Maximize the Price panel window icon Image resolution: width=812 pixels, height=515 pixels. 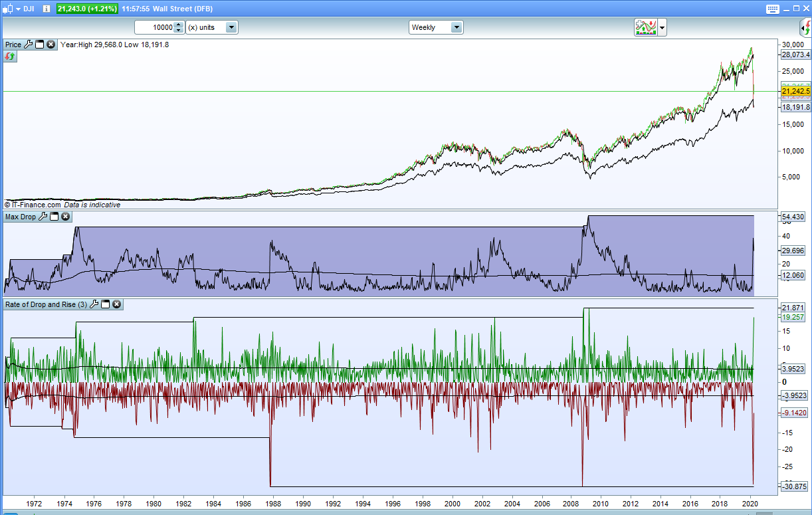point(39,45)
